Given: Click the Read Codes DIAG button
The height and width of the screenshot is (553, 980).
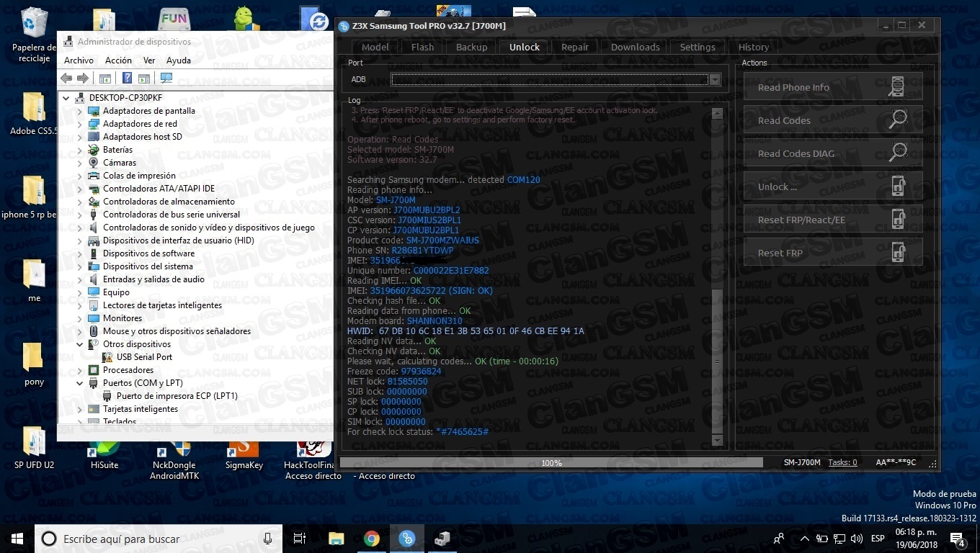Looking at the screenshot, I should click(833, 153).
